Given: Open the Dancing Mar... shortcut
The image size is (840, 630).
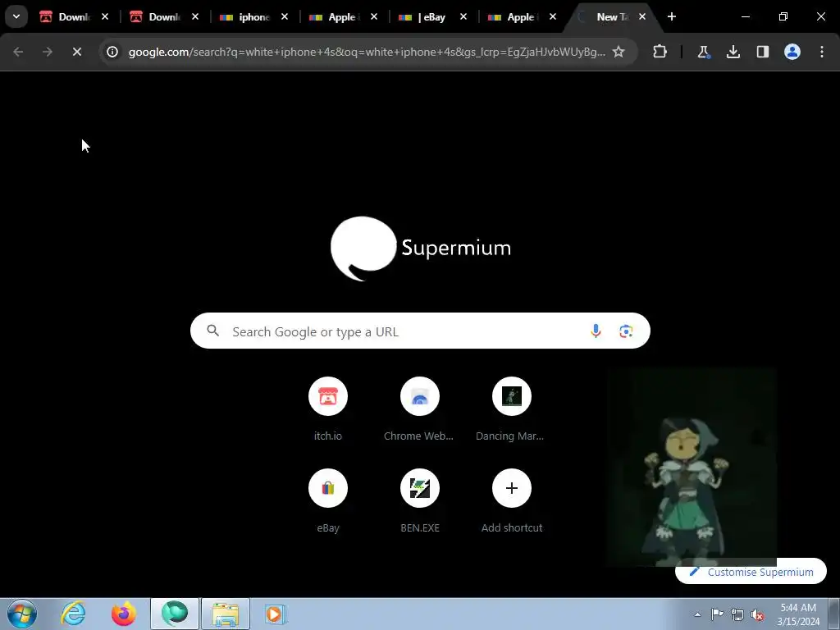Looking at the screenshot, I should pos(512,409).
